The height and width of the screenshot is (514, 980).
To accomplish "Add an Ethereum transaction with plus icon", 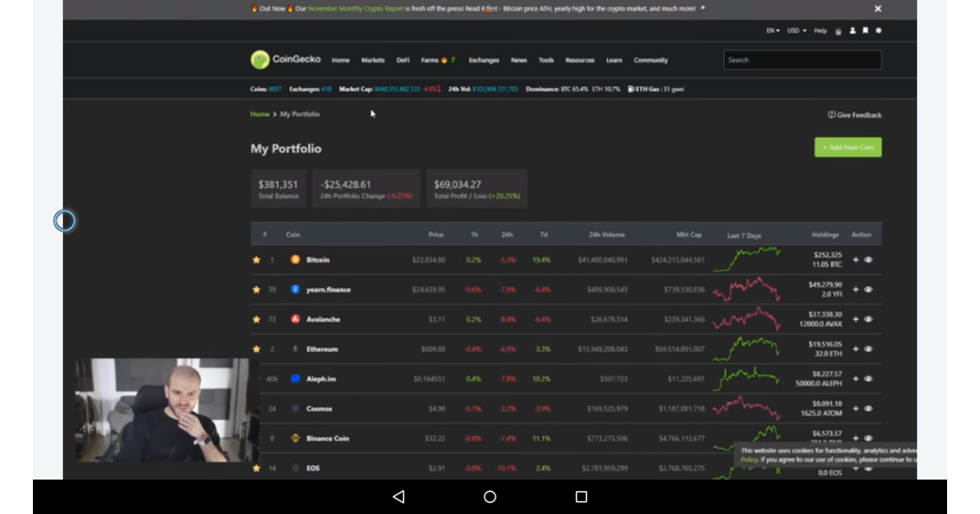I will coord(855,350).
